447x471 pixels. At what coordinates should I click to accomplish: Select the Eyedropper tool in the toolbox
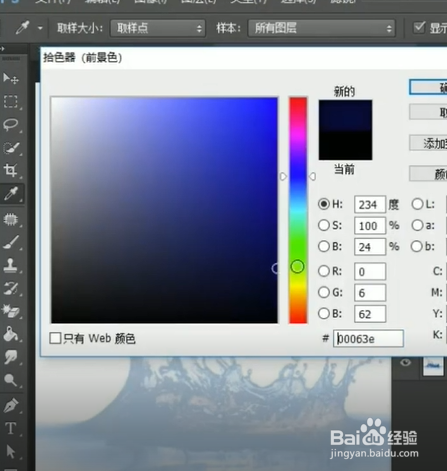click(x=11, y=194)
